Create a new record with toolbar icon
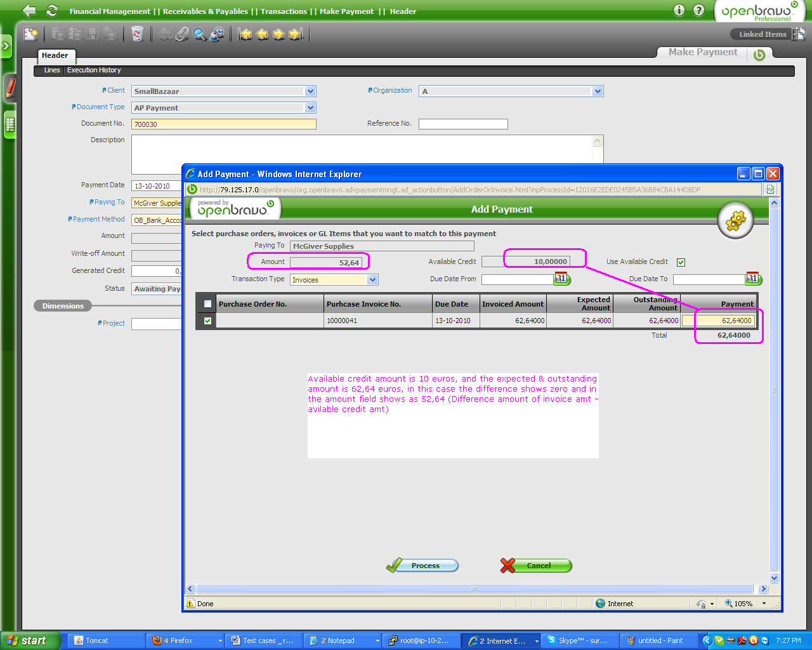The image size is (812, 650). [x=31, y=34]
